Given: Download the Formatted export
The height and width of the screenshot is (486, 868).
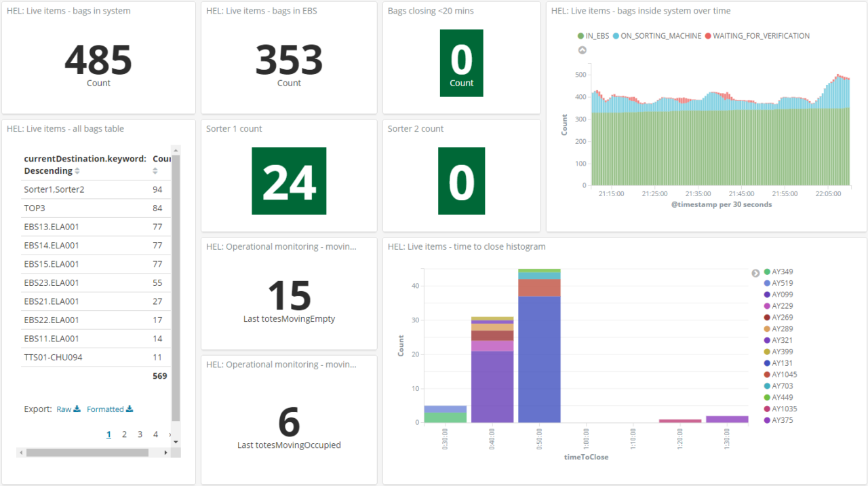Looking at the screenshot, I should click(110, 409).
